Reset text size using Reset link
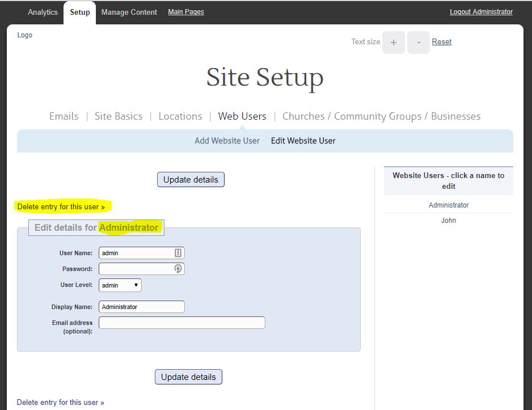This screenshot has height=410, width=532. [442, 42]
